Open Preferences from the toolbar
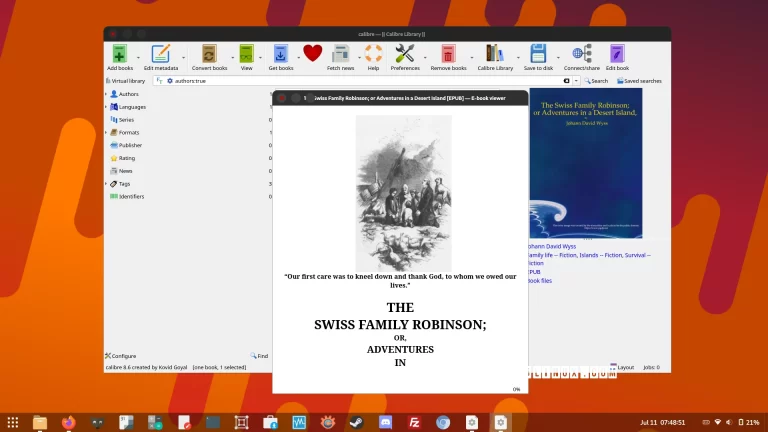 click(x=404, y=54)
